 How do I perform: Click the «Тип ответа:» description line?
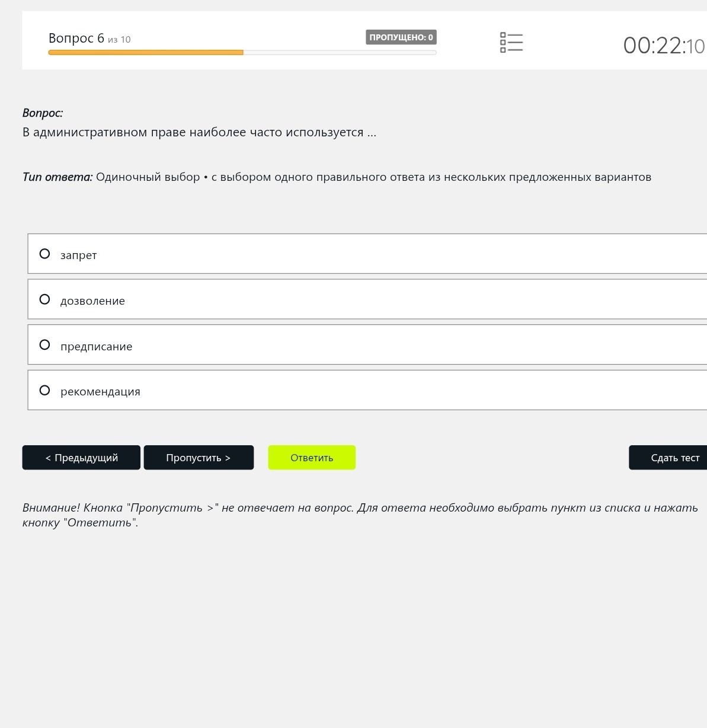point(337,177)
